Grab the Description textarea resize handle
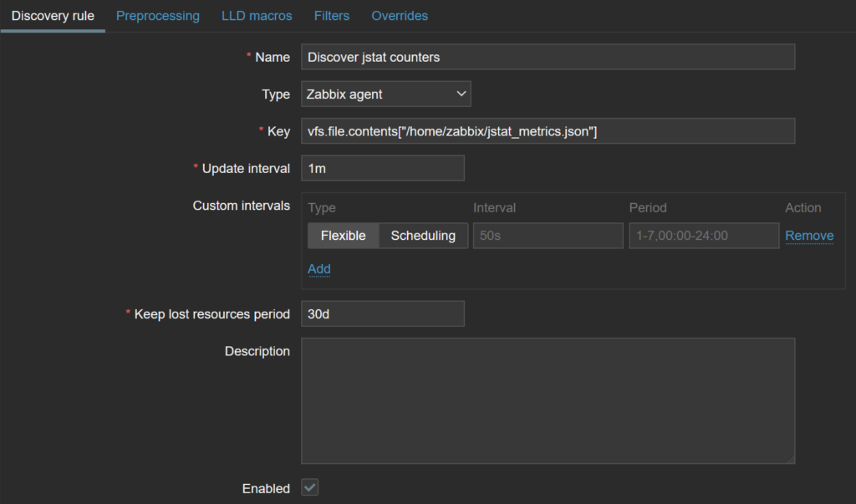Viewport: 856px width, 504px height. pyautogui.click(x=790, y=459)
